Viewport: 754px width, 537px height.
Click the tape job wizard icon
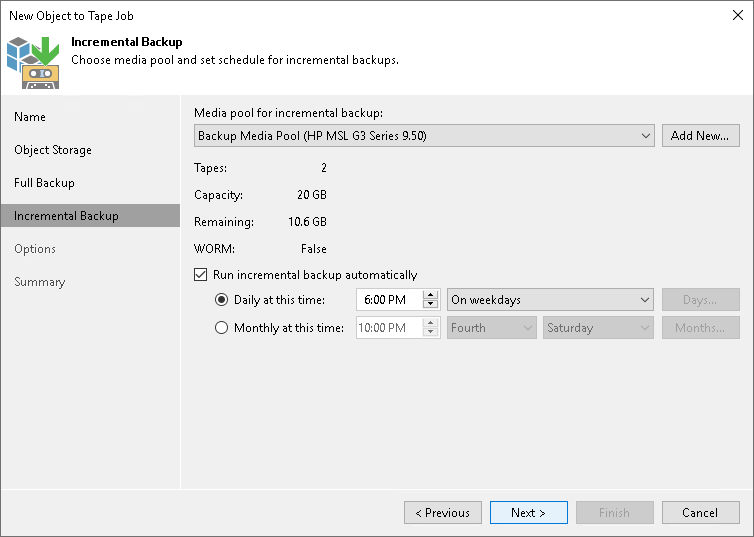33,62
